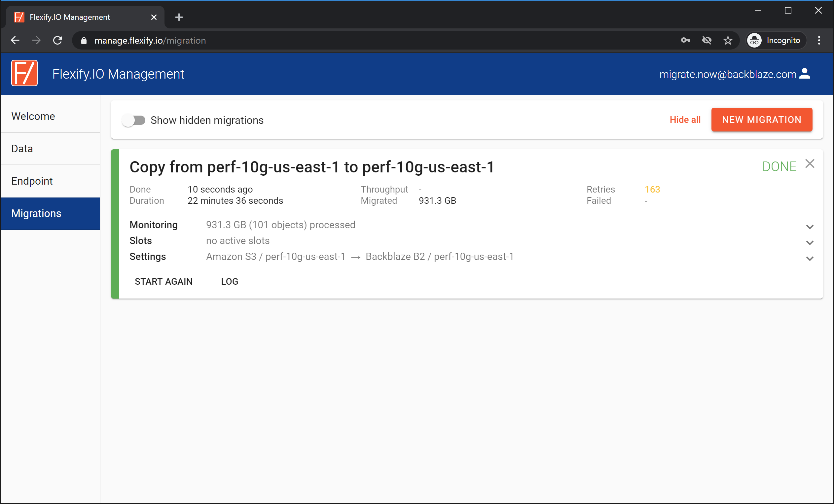This screenshot has width=834, height=504.
Task: Click the migration title Copy from perf-10g-us-east-1
Action: tap(312, 167)
